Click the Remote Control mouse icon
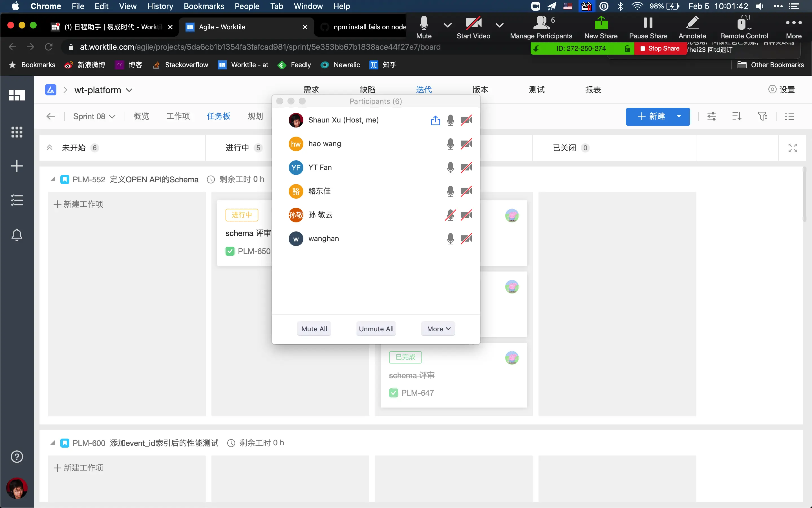The width and height of the screenshot is (812, 508). 743,23
